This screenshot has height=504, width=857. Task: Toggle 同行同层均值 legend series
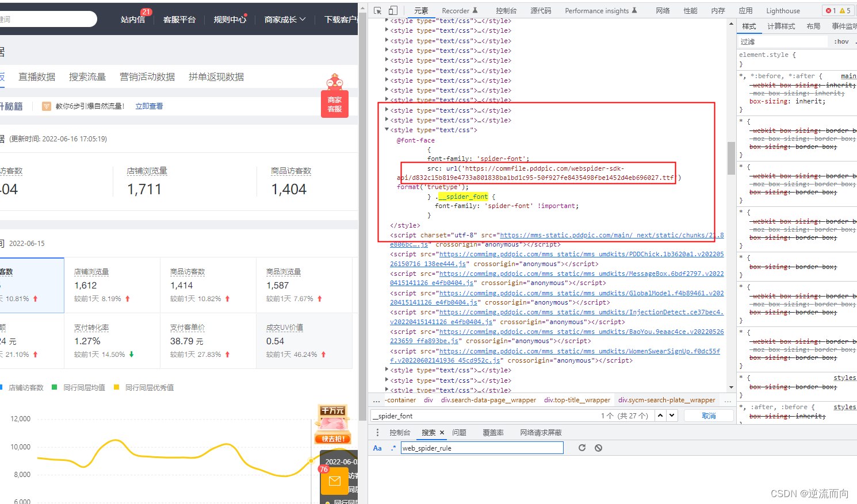coord(78,387)
